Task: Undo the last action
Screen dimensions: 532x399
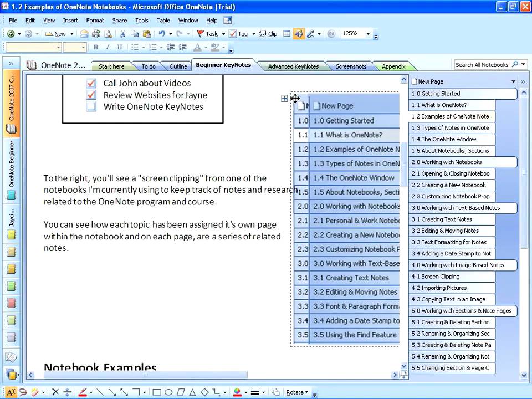Action: click(161, 34)
